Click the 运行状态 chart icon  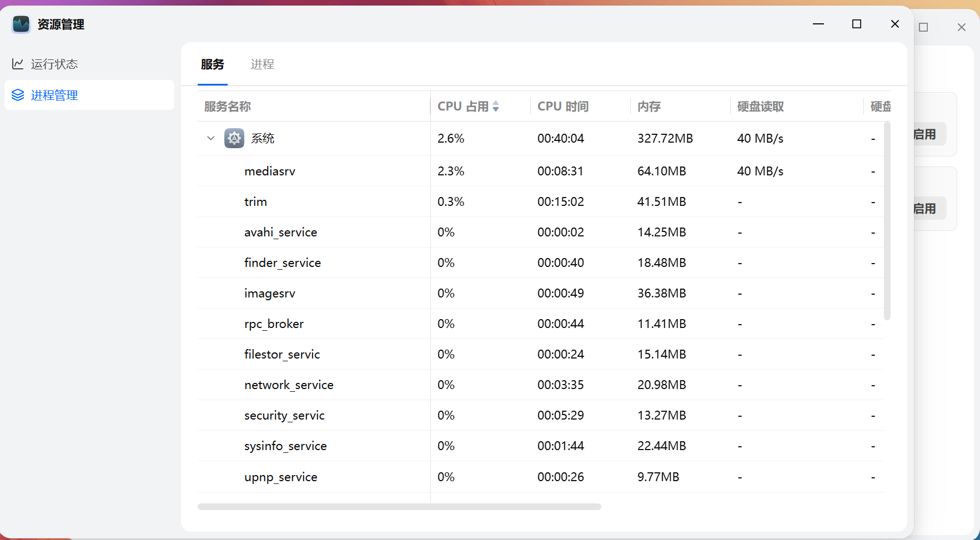[x=18, y=64]
